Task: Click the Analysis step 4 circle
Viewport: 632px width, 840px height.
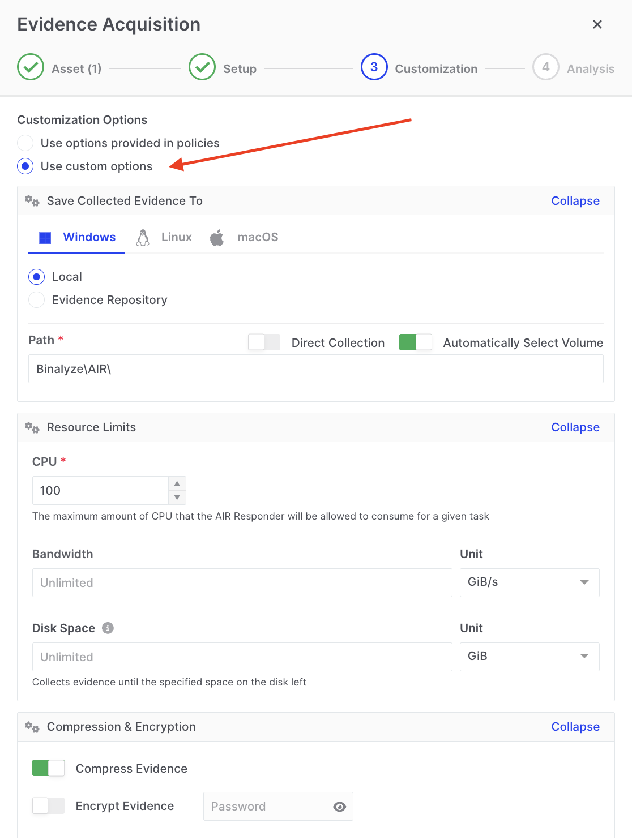Action: pyautogui.click(x=545, y=67)
